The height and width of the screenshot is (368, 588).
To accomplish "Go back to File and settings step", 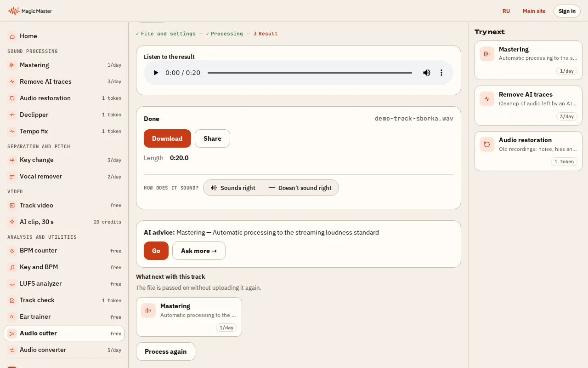I will coord(166,34).
